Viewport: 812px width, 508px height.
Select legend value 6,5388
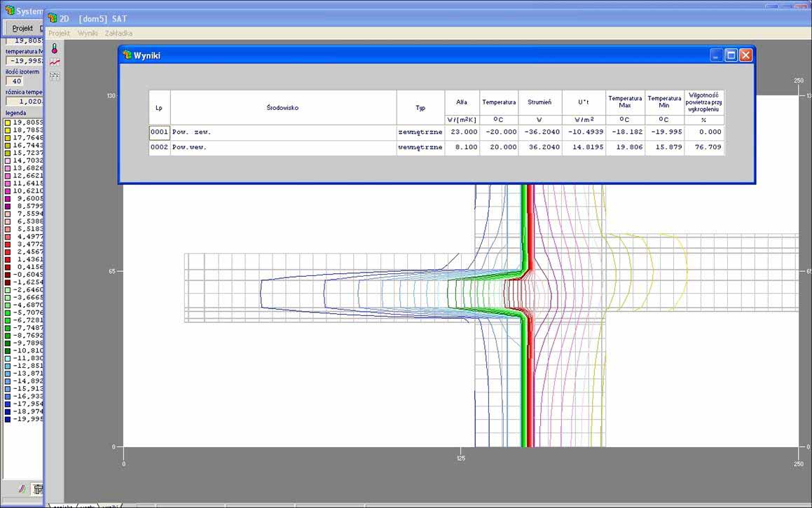point(30,221)
